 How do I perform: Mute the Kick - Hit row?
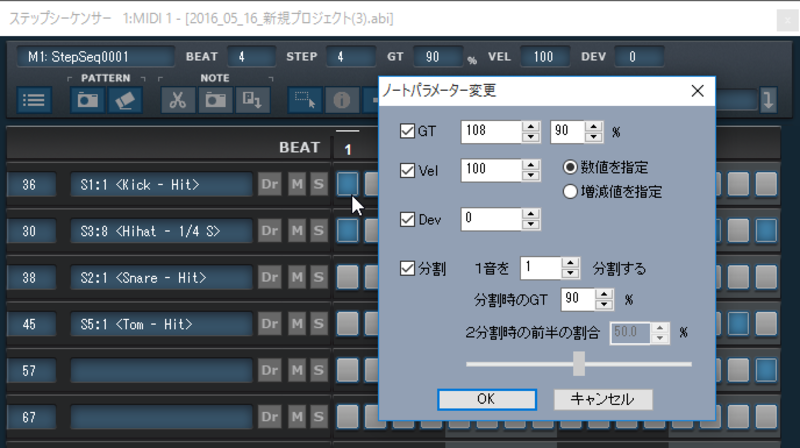(x=297, y=184)
